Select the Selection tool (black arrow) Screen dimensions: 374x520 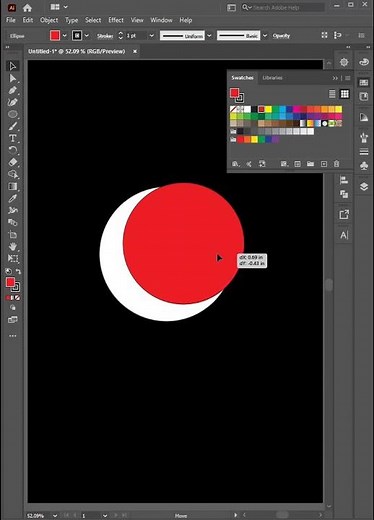point(13,66)
